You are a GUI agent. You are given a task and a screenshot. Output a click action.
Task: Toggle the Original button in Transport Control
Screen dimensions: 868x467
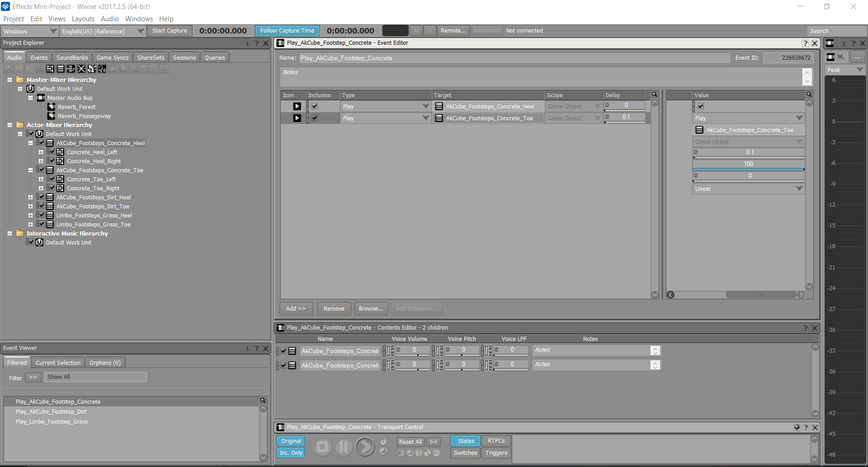291,441
